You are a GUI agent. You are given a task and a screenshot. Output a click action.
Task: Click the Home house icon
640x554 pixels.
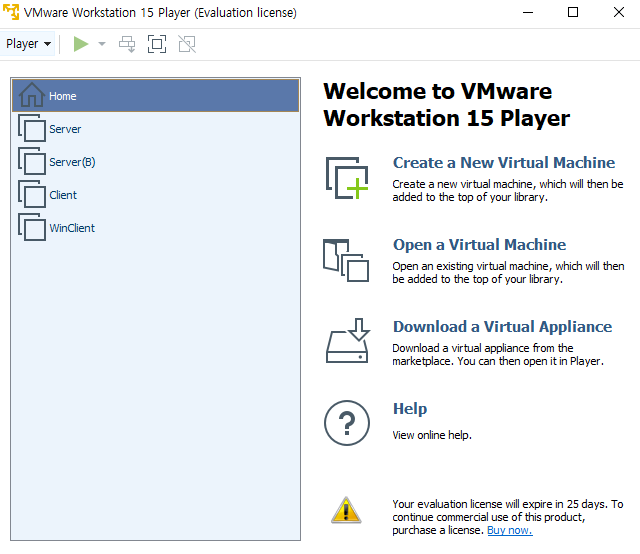pyautogui.click(x=32, y=95)
